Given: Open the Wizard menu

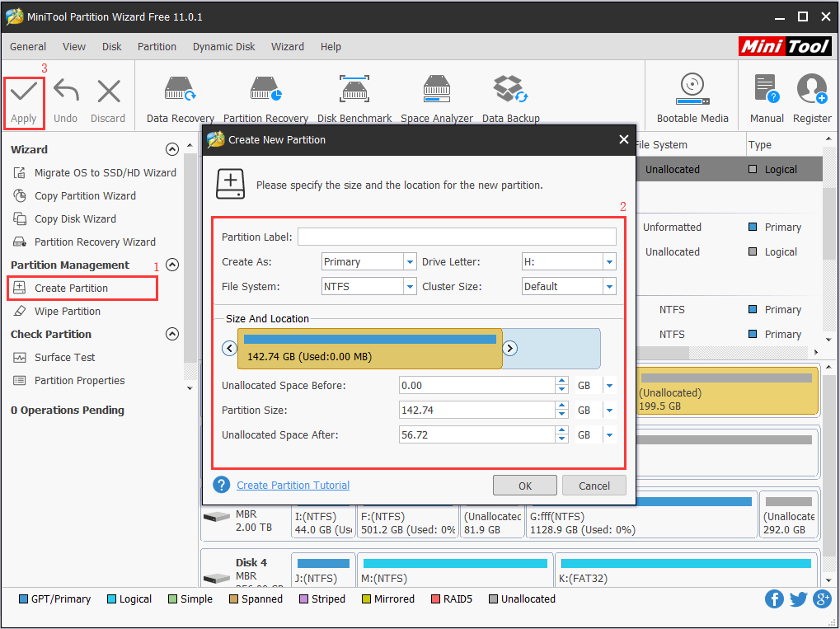Looking at the screenshot, I should (288, 47).
